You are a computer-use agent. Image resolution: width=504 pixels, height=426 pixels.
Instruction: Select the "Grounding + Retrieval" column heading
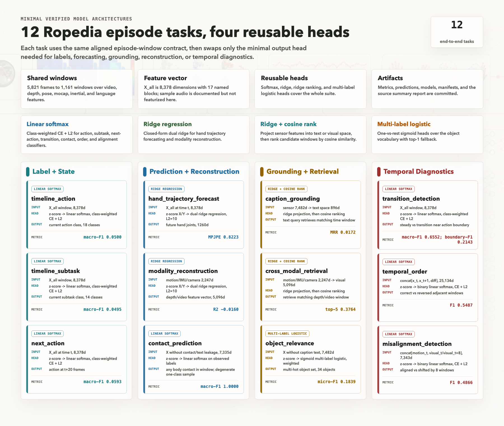(x=302, y=172)
